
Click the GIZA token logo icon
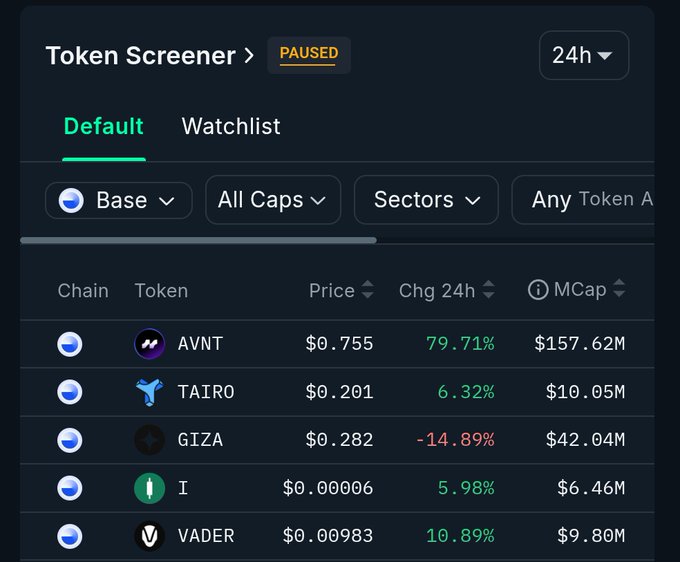[x=149, y=440]
